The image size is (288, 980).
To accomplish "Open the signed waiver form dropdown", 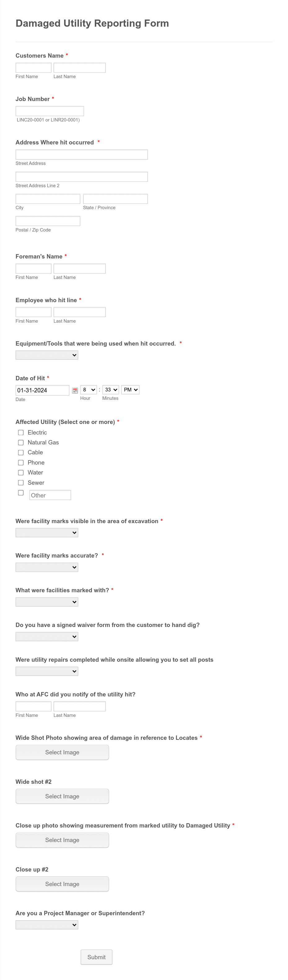I will tap(47, 636).
